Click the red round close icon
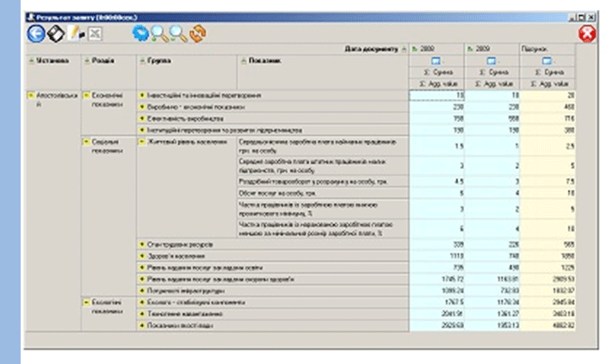 (x=589, y=34)
